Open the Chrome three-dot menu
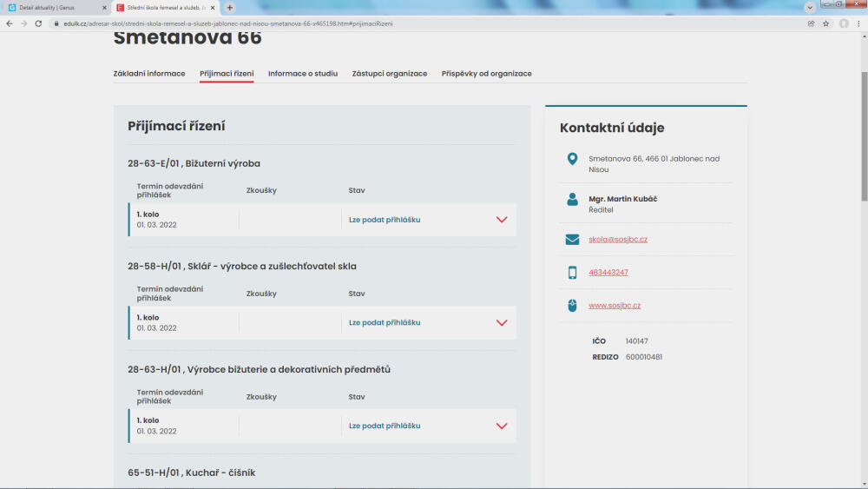The image size is (868, 489). 858,23
